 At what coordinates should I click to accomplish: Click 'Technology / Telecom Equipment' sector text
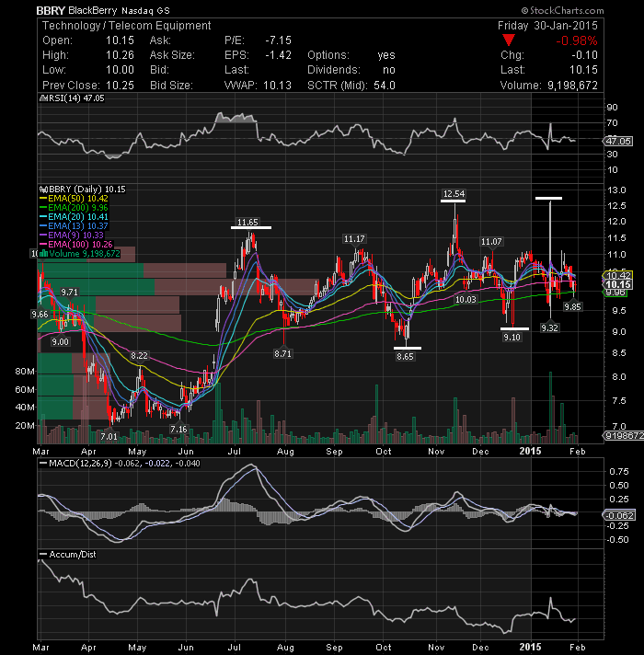click(127, 26)
